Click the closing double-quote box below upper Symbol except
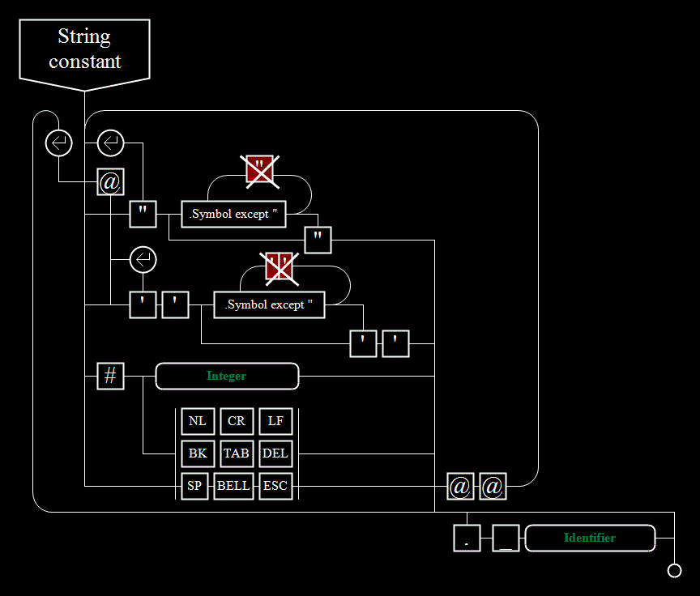Screen dimensions: 700x596 pyautogui.click(x=318, y=240)
